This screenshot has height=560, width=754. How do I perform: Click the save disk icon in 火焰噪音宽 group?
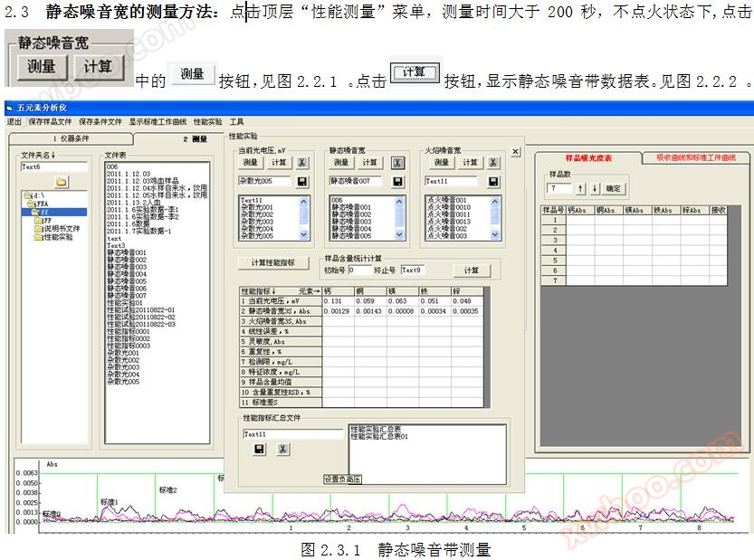pyautogui.click(x=493, y=181)
